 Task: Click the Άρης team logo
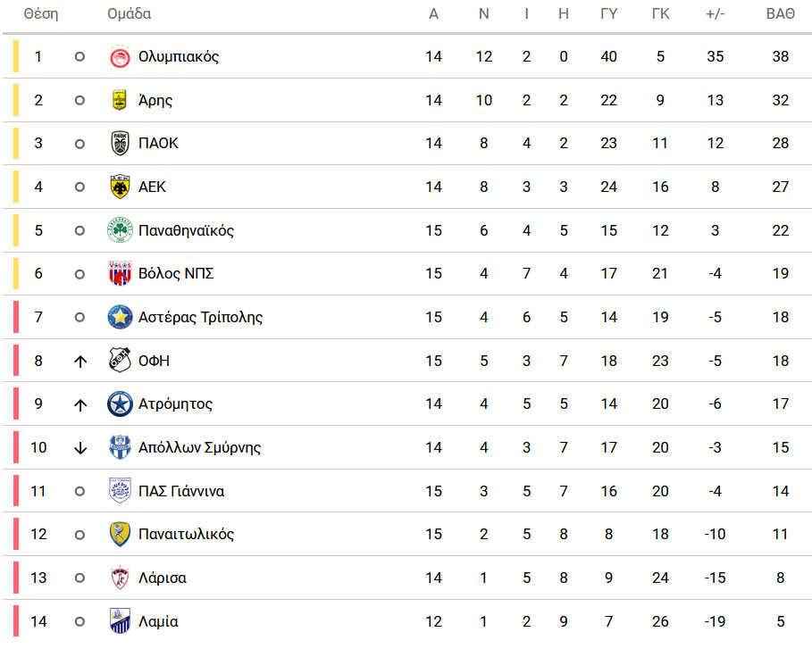point(120,100)
